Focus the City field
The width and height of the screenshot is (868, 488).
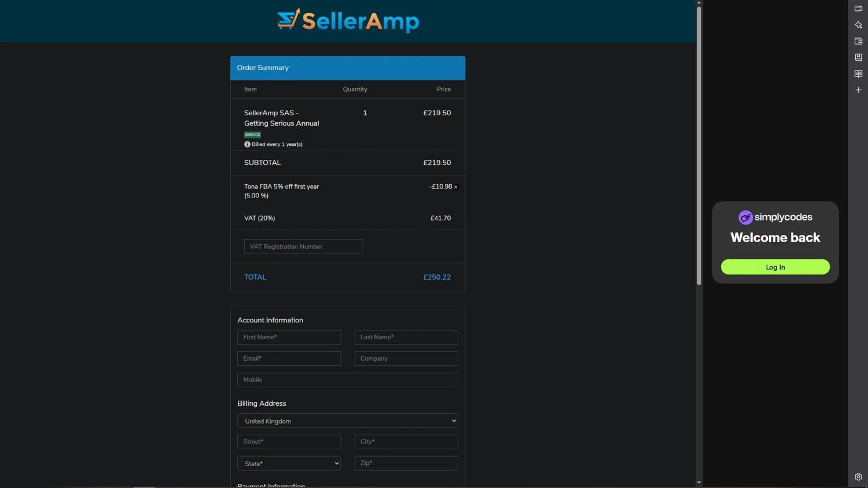pyautogui.click(x=406, y=442)
